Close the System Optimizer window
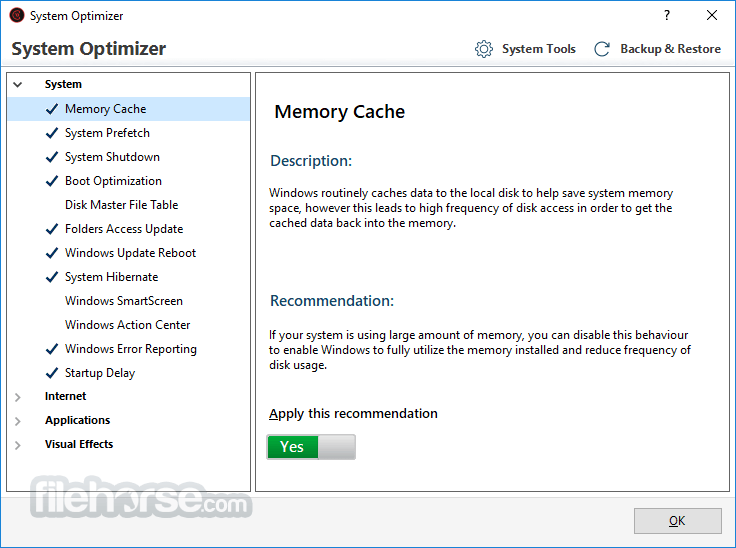The width and height of the screenshot is (736, 548). (x=712, y=15)
